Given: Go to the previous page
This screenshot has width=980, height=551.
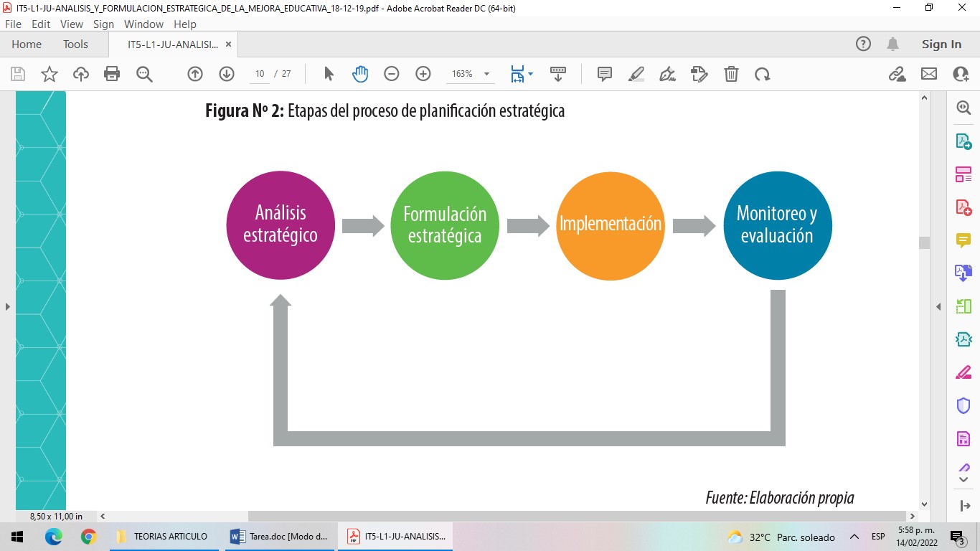Looking at the screenshot, I should tap(194, 74).
